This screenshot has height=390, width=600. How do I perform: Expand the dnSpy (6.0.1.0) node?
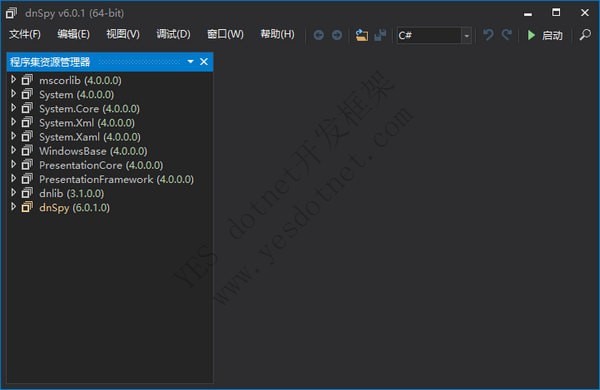click(14, 207)
